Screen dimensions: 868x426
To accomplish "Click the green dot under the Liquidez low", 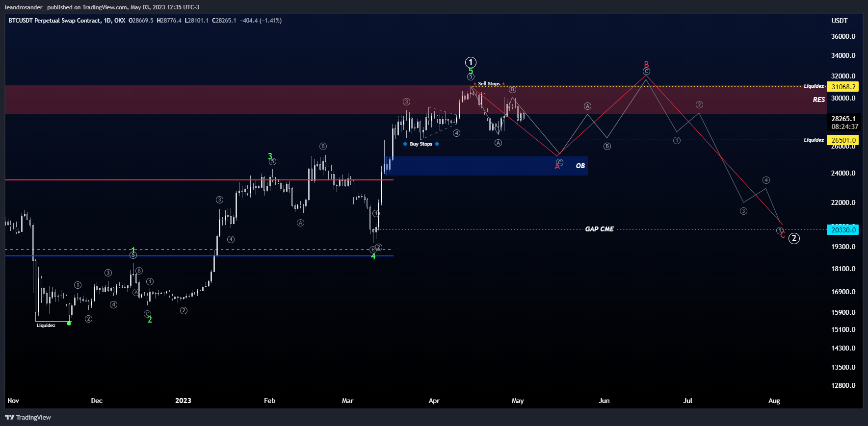I will [69, 323].
